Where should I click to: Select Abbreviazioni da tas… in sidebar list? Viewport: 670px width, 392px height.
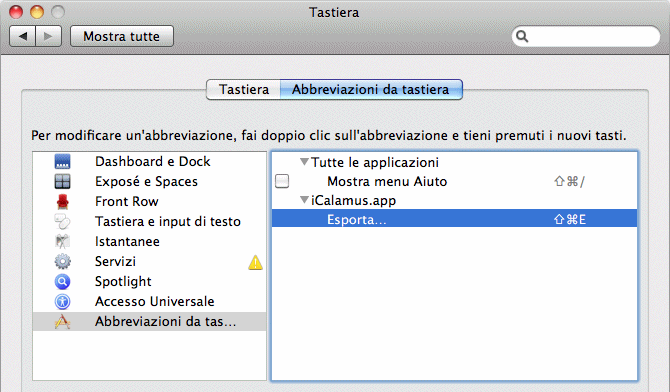coord(150,321)
